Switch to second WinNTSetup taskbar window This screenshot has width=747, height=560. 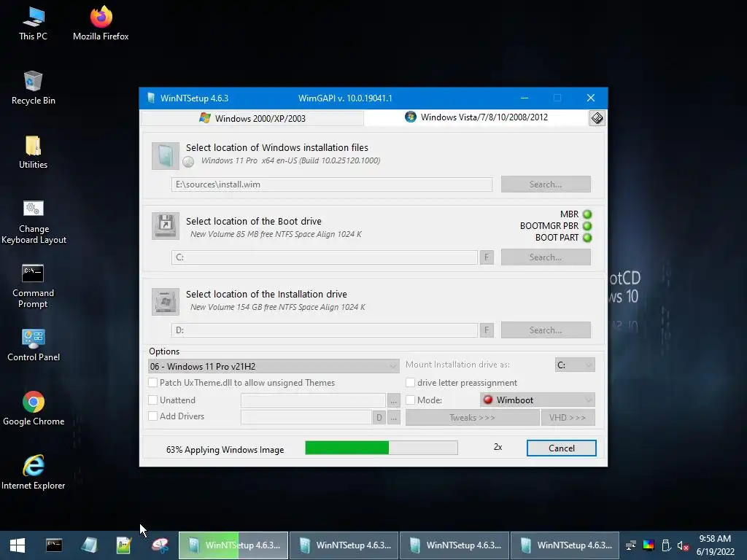point(344,545)
